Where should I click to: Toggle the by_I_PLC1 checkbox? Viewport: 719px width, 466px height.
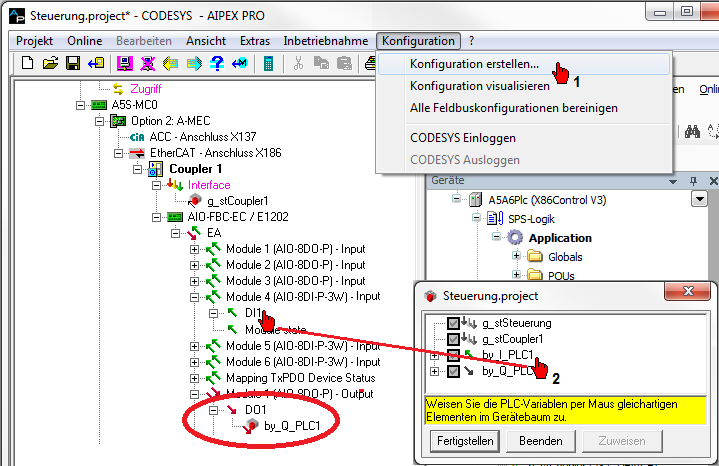point(453,355)
